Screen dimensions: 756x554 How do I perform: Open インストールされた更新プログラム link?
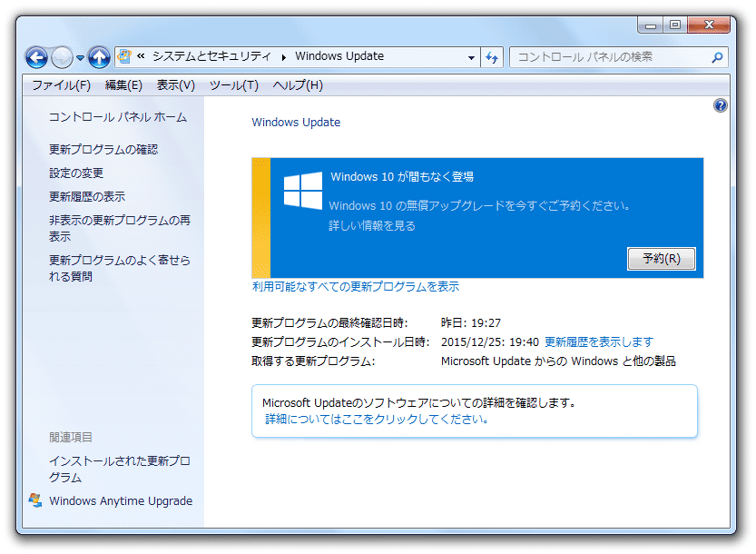click(120, 469)
